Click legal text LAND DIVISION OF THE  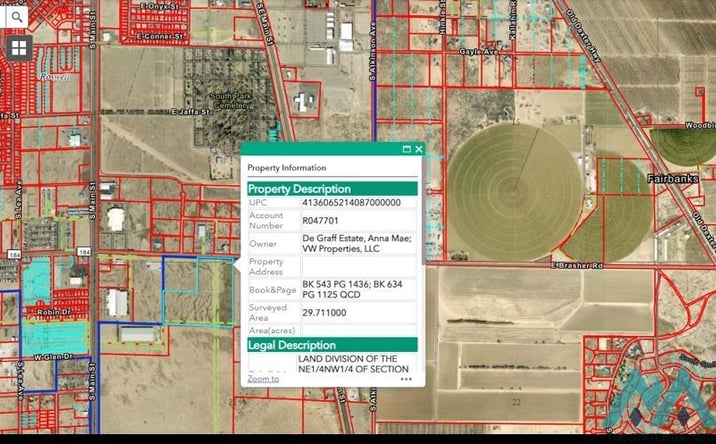click(x=347, y=359)
